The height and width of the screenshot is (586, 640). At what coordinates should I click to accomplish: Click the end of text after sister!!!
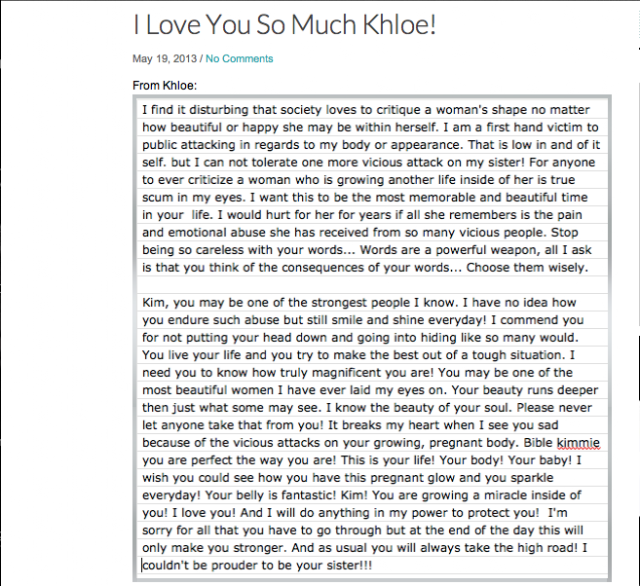coord(373,566)
